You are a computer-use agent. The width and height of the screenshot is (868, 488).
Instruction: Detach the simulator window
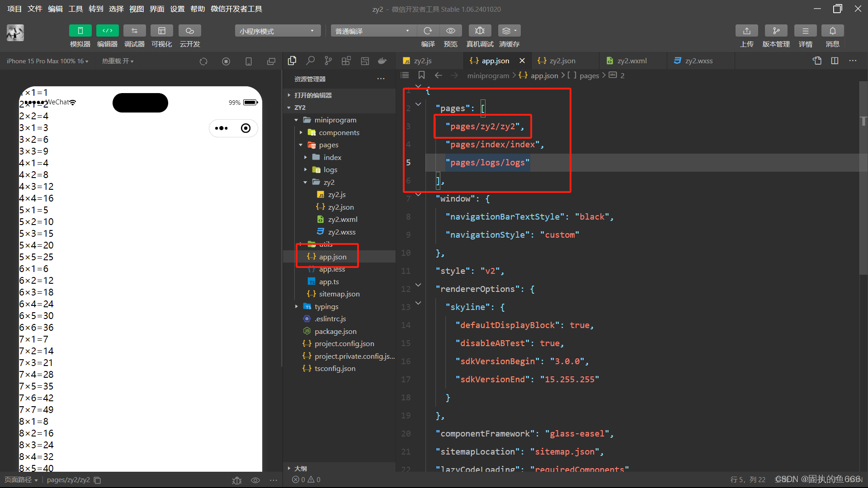point(271,61)
